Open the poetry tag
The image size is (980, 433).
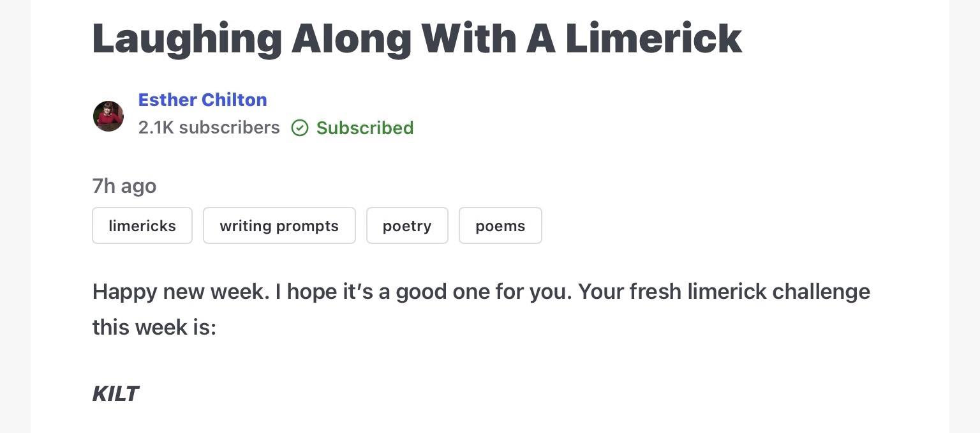[x=407, y=225]
